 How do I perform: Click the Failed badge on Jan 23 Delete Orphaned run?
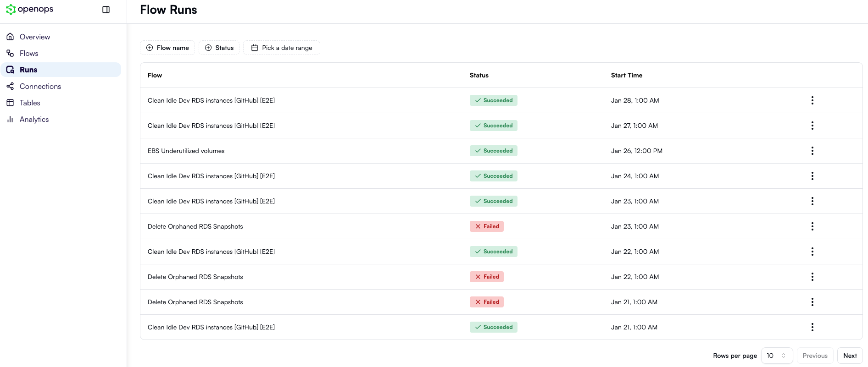pyautogui.click(x=487, y=226)
